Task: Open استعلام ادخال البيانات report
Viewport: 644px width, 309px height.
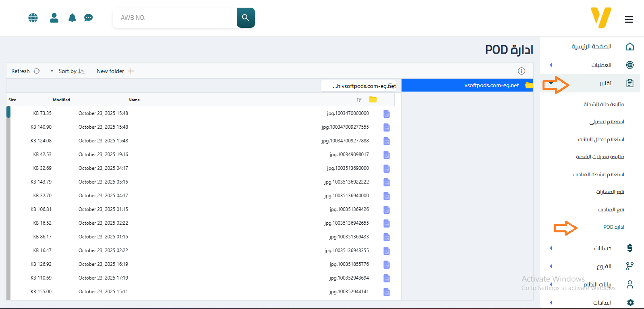Action: click(601, 140)
